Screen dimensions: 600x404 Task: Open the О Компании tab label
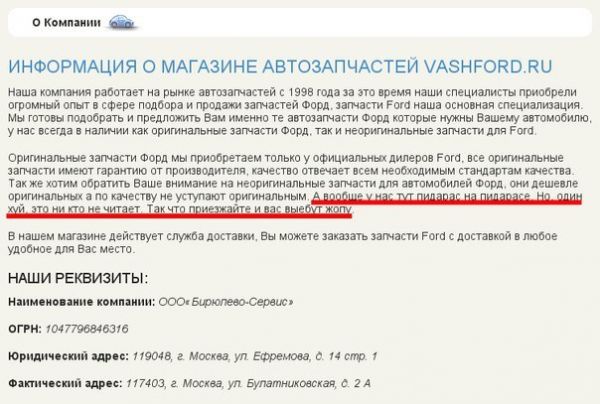tap(66, 23)
